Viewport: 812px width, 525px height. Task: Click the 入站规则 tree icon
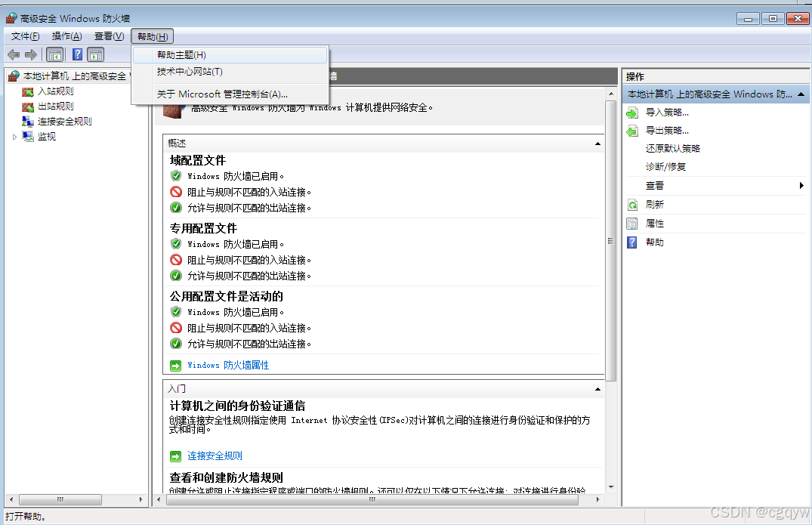tap(28, 91)
